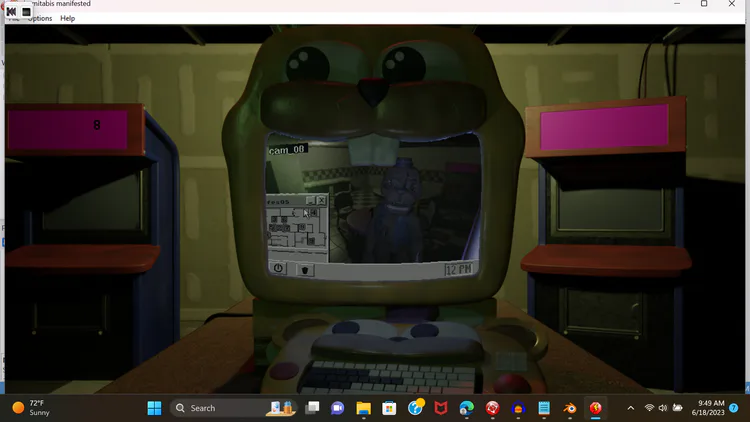Maximize the game window
750x422 pixels.
(x=704, y=4)
